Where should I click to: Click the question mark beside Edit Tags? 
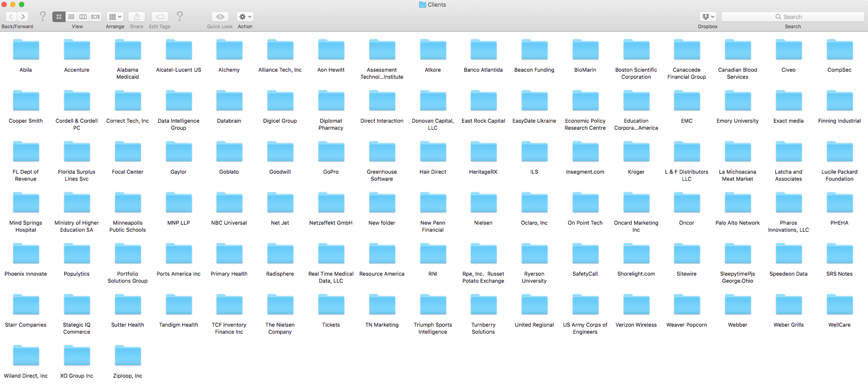[x=180, y=16]
